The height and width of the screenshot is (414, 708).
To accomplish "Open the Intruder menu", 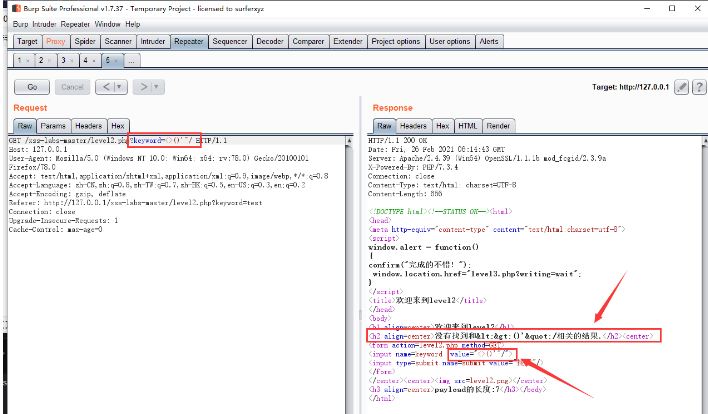I will (x=44, y=24).
